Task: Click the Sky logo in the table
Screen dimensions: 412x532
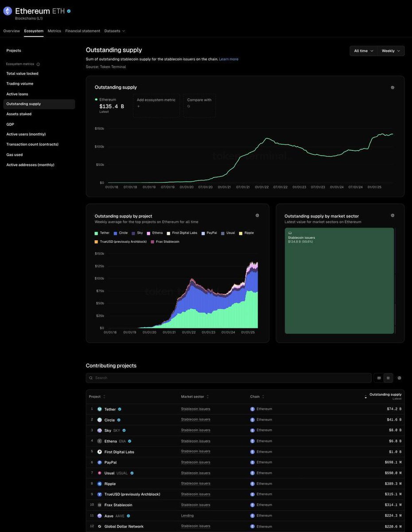Action: coord(100,430)
